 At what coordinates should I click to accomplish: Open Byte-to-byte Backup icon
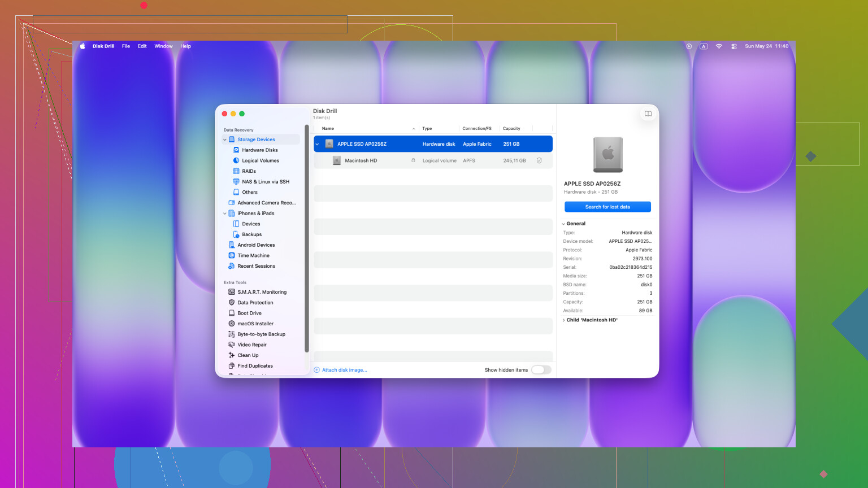click(232, 334)
